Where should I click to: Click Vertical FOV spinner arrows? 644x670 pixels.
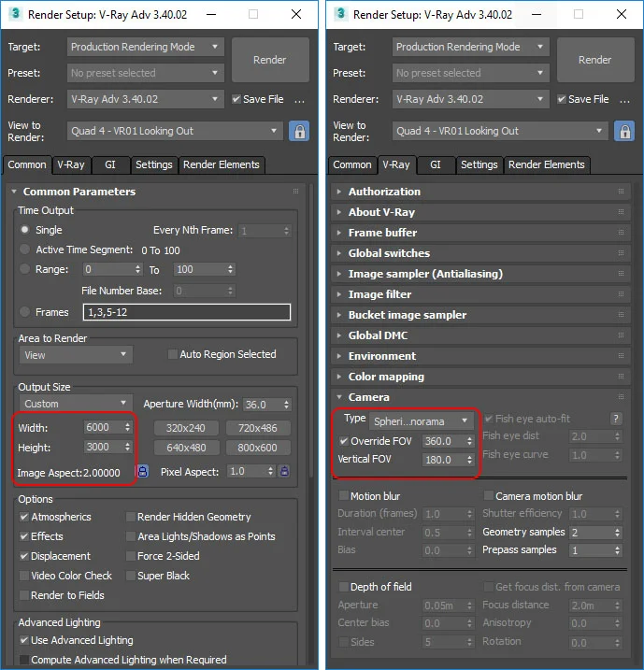(x=469, y=460)
